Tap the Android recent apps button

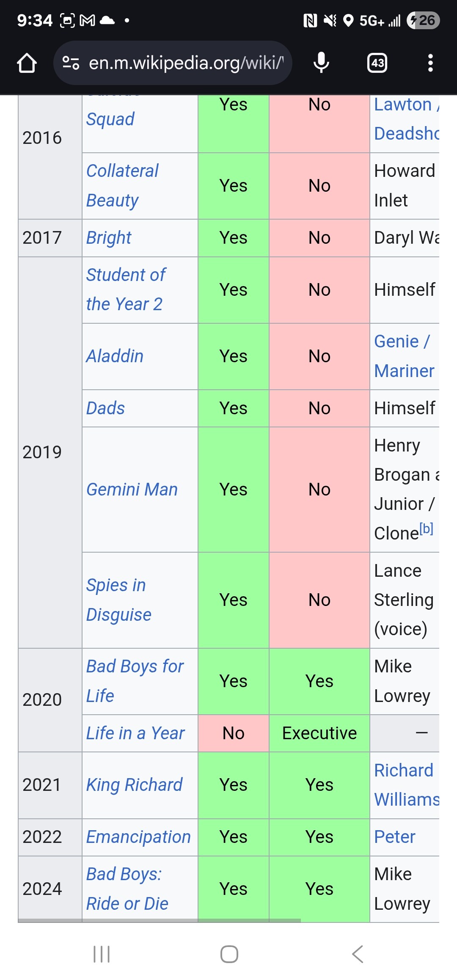[x=102, y=954]
